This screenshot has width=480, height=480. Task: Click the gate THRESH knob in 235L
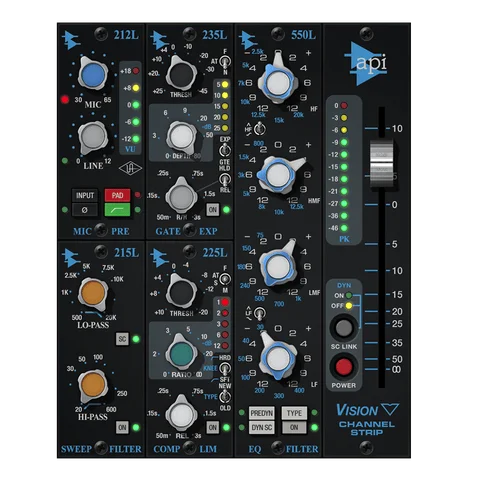coord(181,74)
